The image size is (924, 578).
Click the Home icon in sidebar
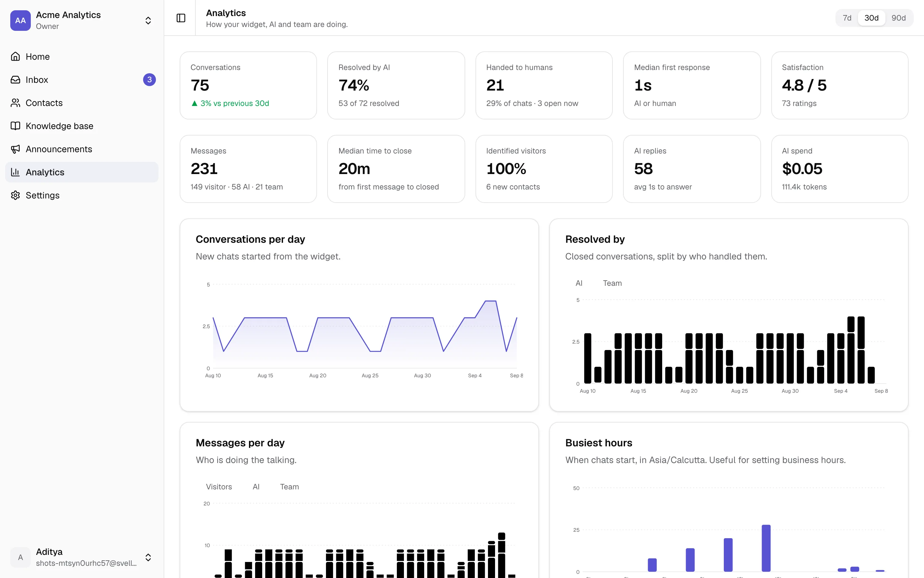15,57
